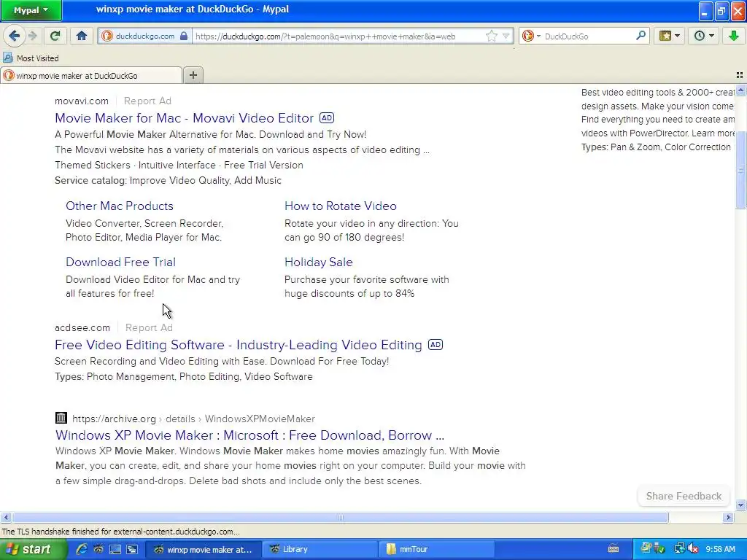Open downloads with the green arrow icon
Viewport: 747px width, 560px height.
coord(733,36)
